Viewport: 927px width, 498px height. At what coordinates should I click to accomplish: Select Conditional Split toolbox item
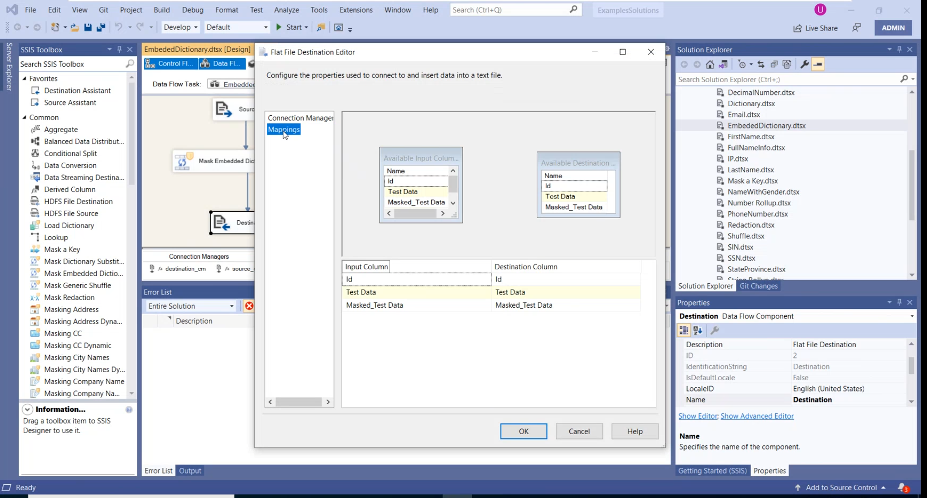coord(70,153)
